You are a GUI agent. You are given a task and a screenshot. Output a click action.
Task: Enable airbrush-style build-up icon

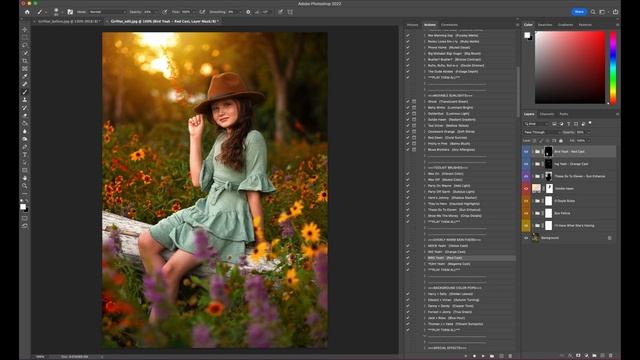click(203, 12)
